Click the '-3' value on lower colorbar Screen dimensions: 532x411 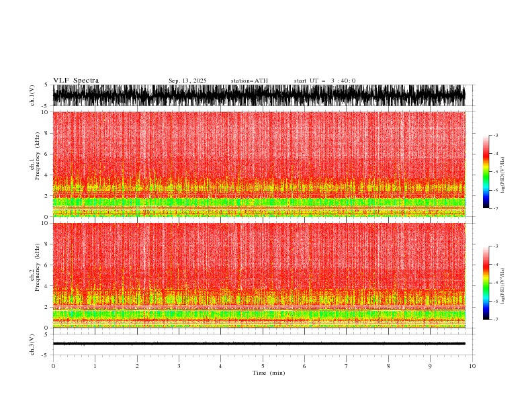[x=495, y=246]
